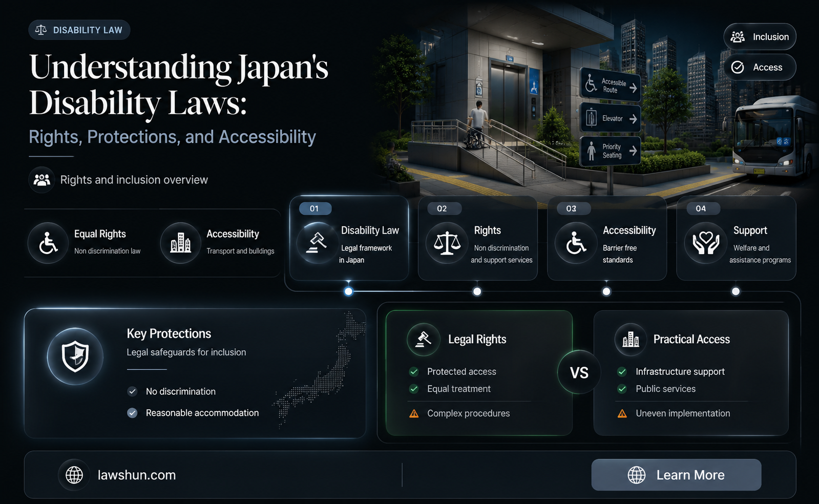The image size is (819, 504).
Task: Toggle the Reasonable accommodation checkmark
Action: tap(132, 413)
